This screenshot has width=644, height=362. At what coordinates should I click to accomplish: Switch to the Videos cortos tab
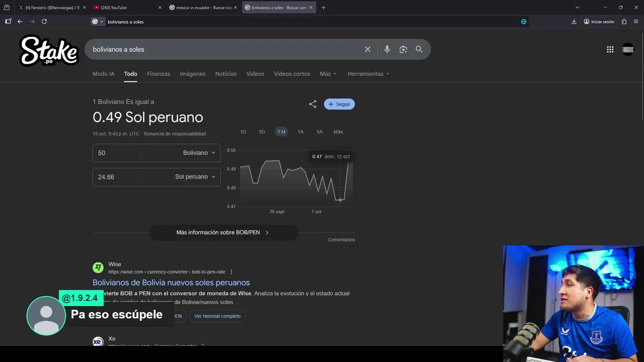(x=292, y=74)
